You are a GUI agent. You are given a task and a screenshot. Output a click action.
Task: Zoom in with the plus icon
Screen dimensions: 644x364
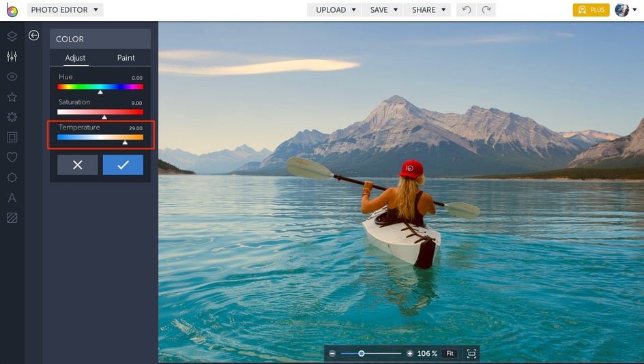click(409, 353)
